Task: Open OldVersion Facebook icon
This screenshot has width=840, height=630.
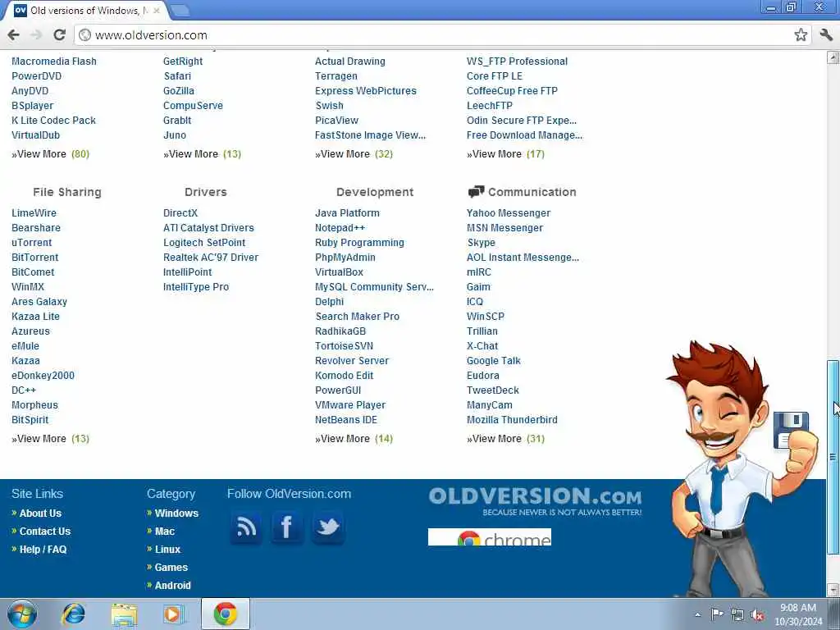Action: click(x=286, y=527)
